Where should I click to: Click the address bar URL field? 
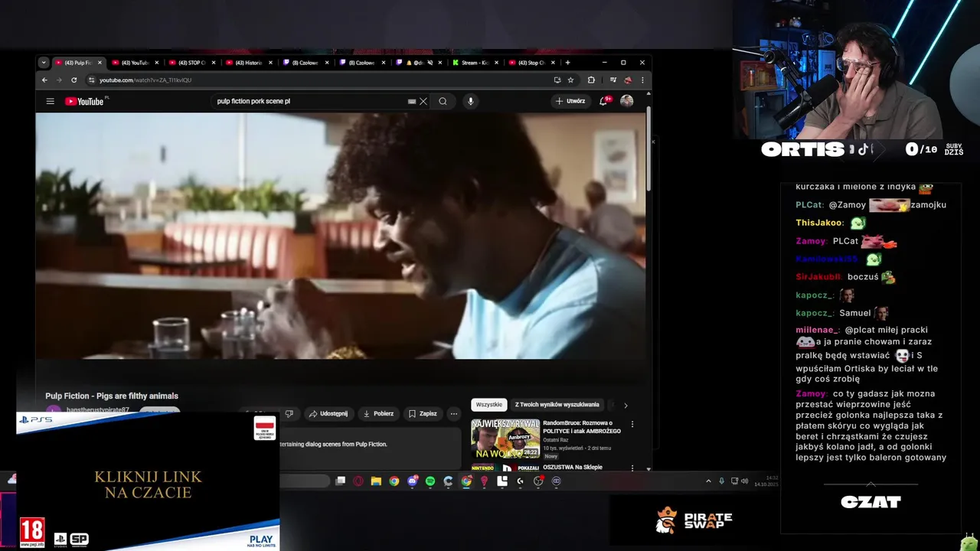point(322,80)
